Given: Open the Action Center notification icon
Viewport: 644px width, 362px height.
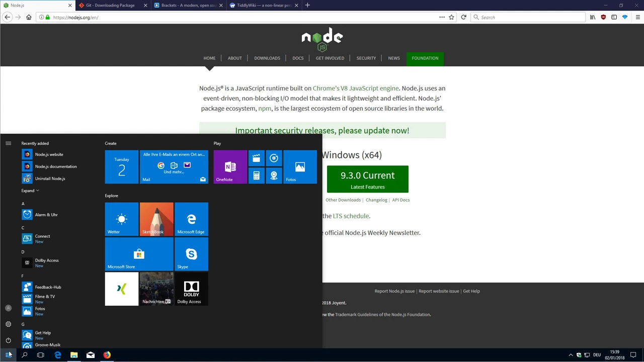Looking at the screenshot, I should (633, 355).
